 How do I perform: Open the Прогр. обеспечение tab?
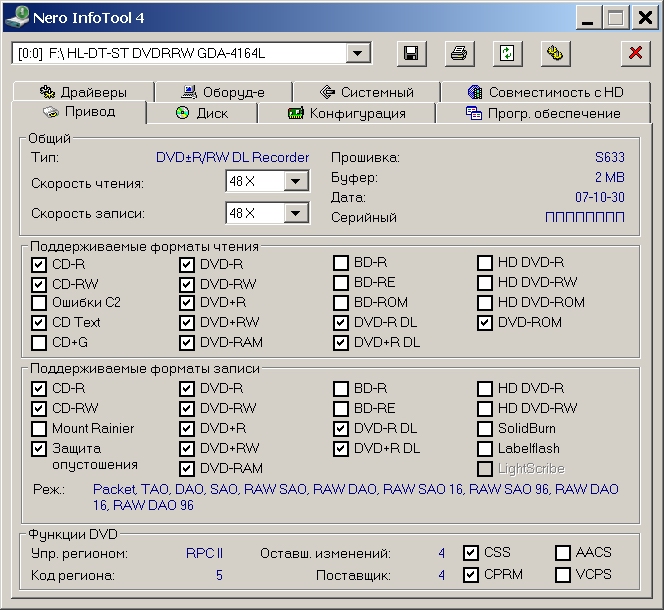[543, 113]
